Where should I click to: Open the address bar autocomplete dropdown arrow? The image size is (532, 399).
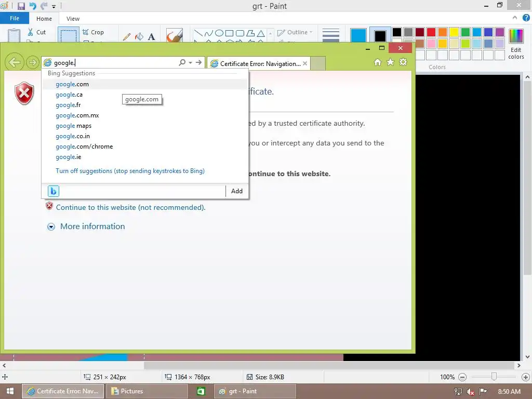coord(190,63)
